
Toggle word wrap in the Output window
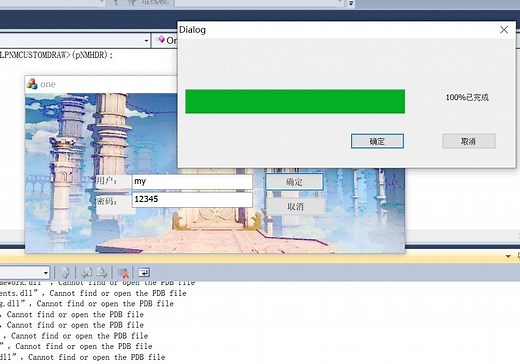point(144,273)
